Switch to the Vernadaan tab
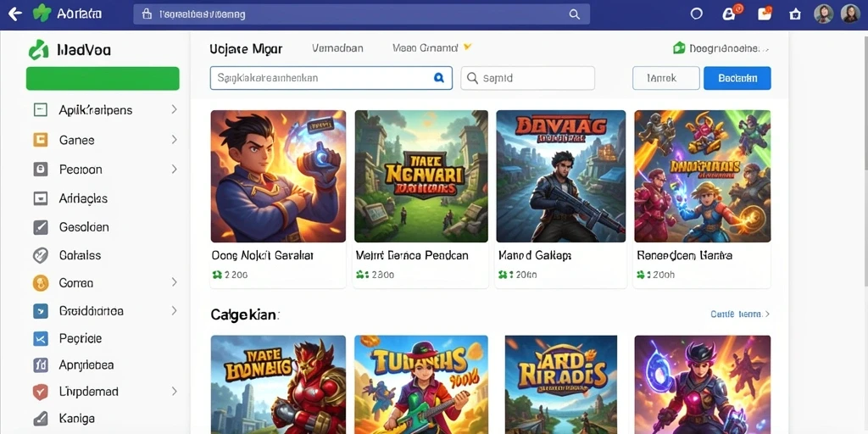This screenshot has width=868, height=434. point(337,48)
